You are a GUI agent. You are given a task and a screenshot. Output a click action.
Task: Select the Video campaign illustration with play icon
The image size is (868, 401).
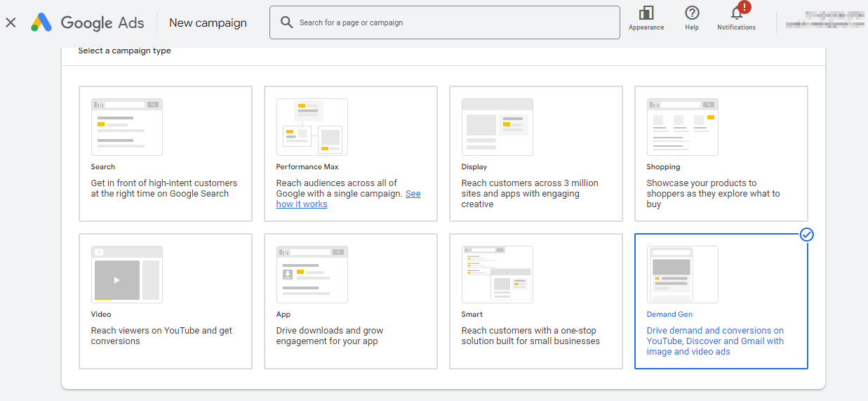click(x=127, y=275)
